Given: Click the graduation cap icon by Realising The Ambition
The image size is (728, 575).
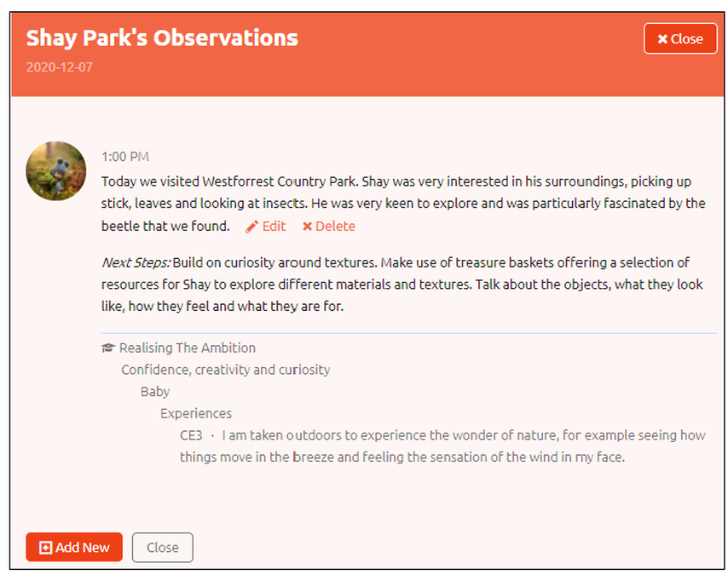Looking at the screenshot, I should (x=107, y=348).
